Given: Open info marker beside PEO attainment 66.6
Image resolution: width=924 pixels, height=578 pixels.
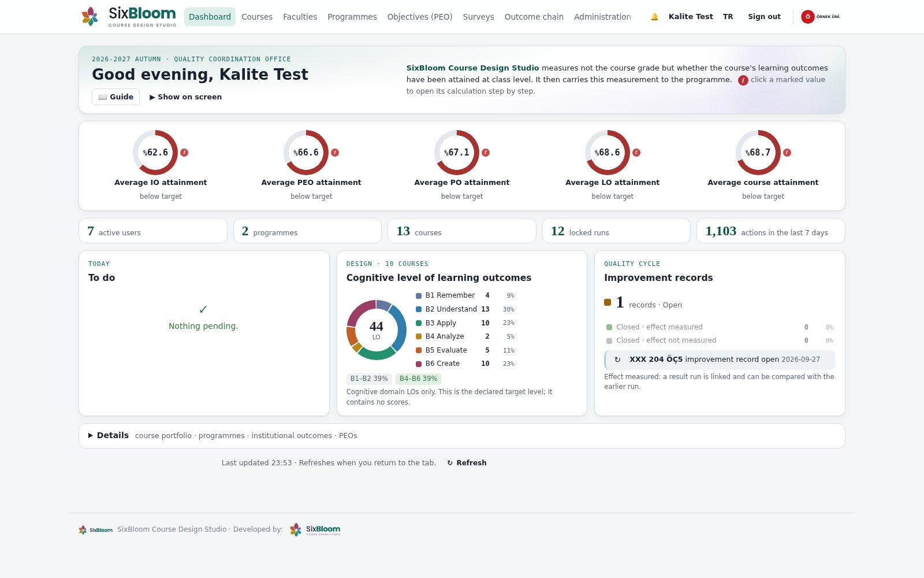Looking at the screenshot, I should (x=335, y=153).
